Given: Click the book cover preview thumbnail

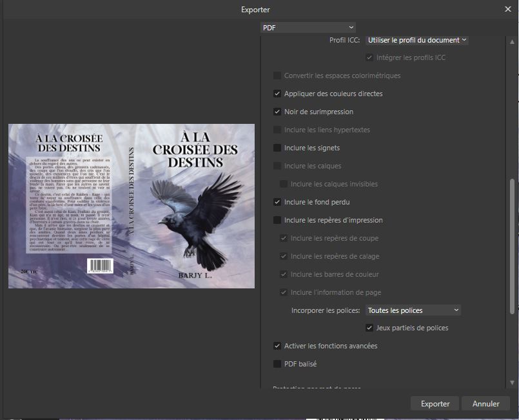Looking at the screenshot, I should coord(132,206).
